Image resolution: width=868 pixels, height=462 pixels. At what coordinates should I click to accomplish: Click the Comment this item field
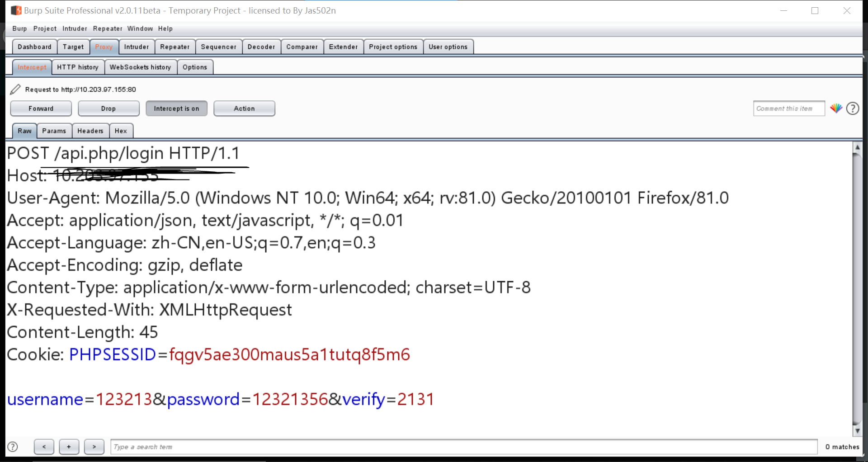pyautogui.click(x=789, y=108)
